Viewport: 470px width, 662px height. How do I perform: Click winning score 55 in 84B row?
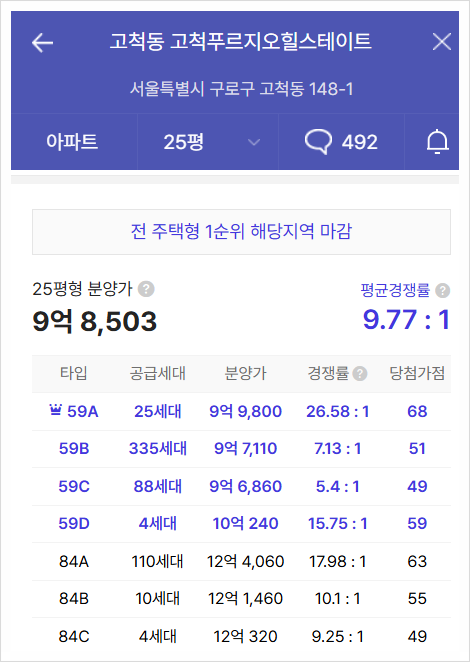click(417, 599)
